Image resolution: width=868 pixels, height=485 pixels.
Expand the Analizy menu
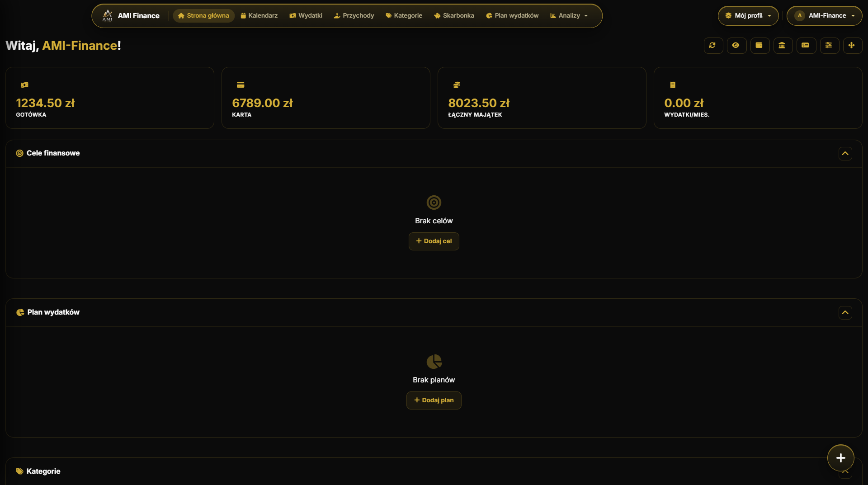point(569,16)
